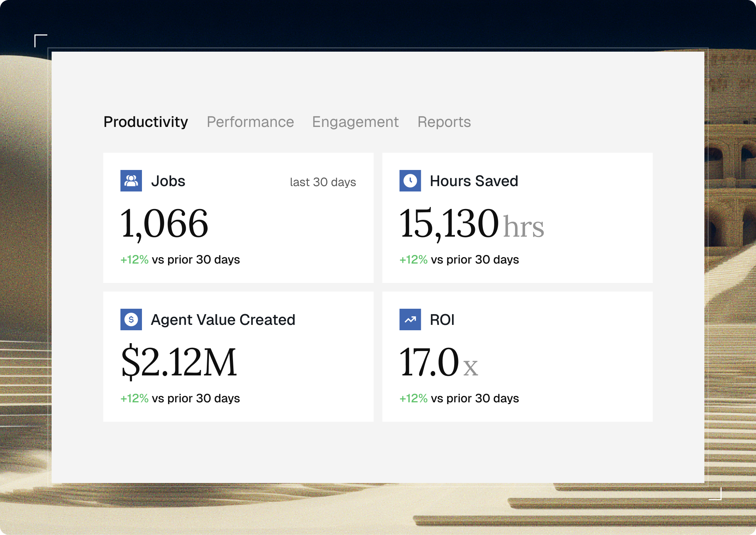
Task: Click the Jobs people icon
Action: point(131,181)
